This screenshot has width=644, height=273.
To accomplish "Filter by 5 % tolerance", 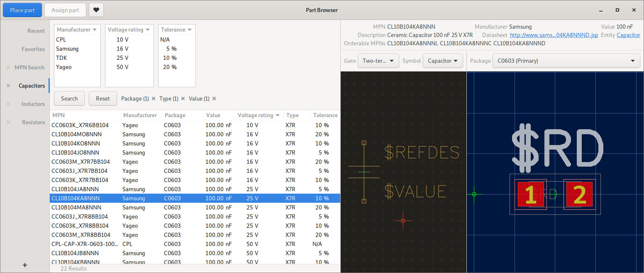I will point(177,49).
